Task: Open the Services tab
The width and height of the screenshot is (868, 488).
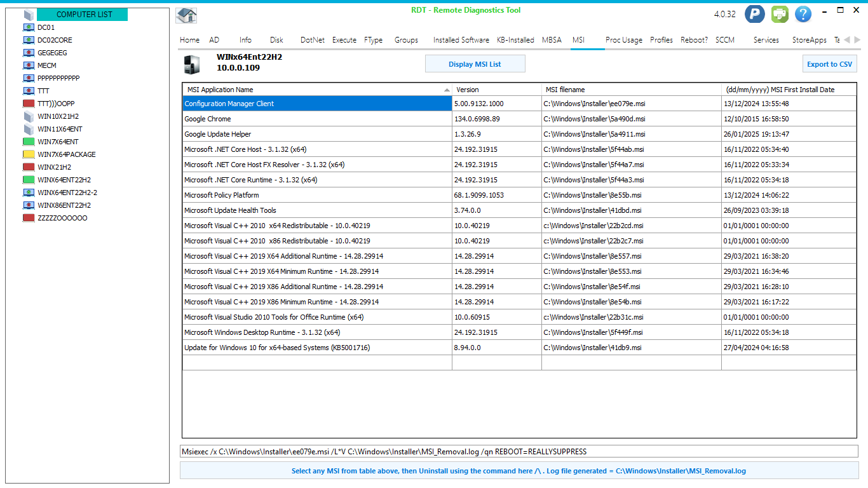Action: 766,40
